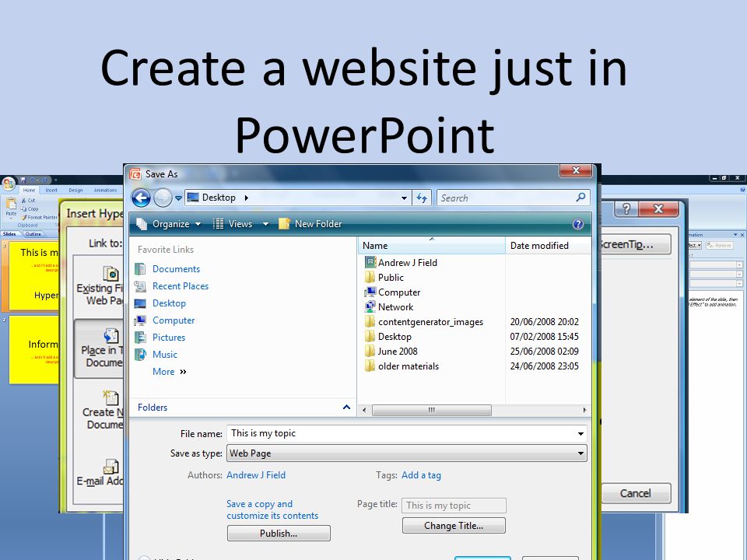Select E-mail Address option in Insert Hyperlink
Screen dimensions: 747x560
click(x=100, y=472)
